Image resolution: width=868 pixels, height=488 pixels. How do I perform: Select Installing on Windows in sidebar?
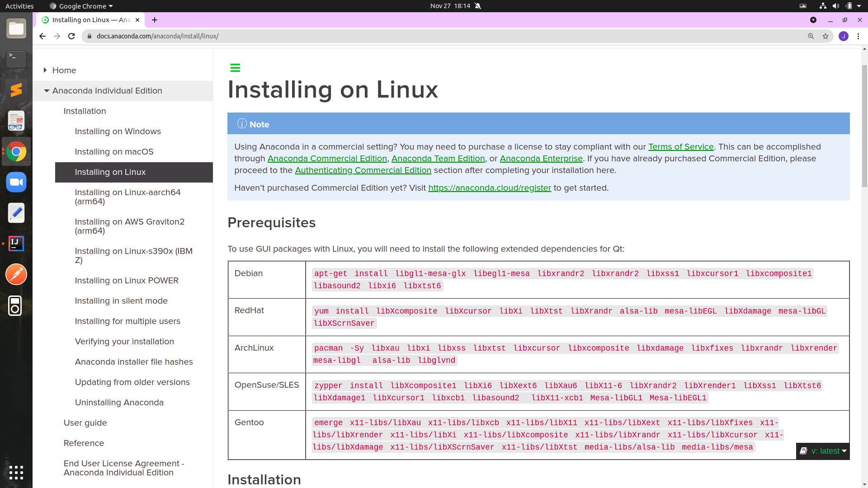[118, 131]
